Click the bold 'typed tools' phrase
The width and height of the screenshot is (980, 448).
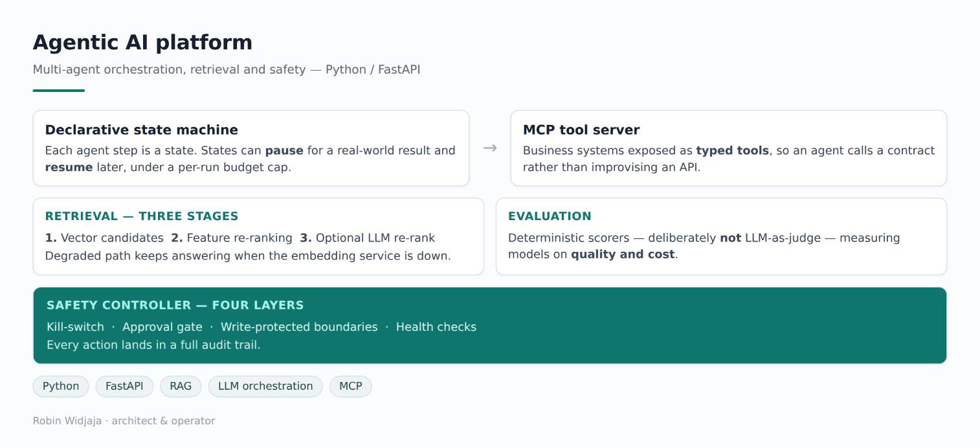[x=733, y=150]
